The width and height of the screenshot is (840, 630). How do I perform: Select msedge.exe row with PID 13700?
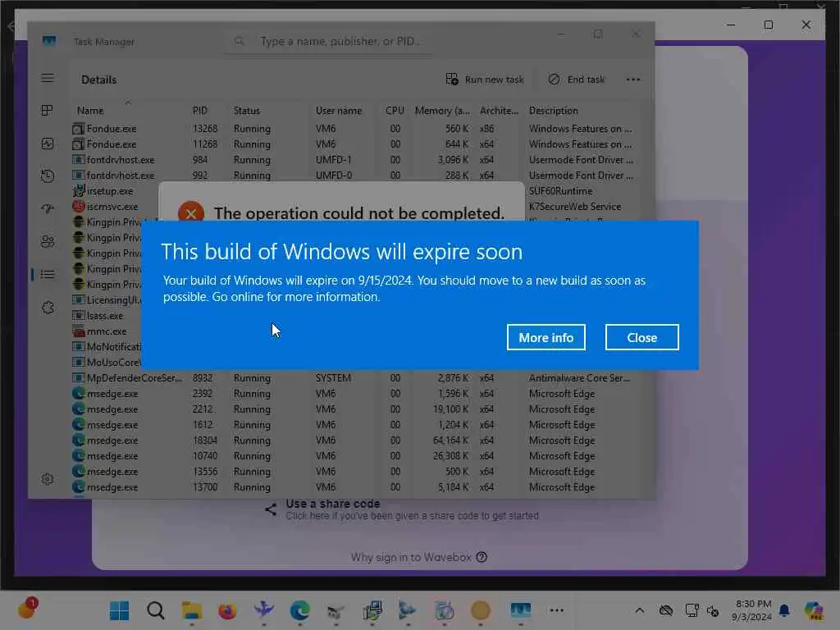point(354,487)
